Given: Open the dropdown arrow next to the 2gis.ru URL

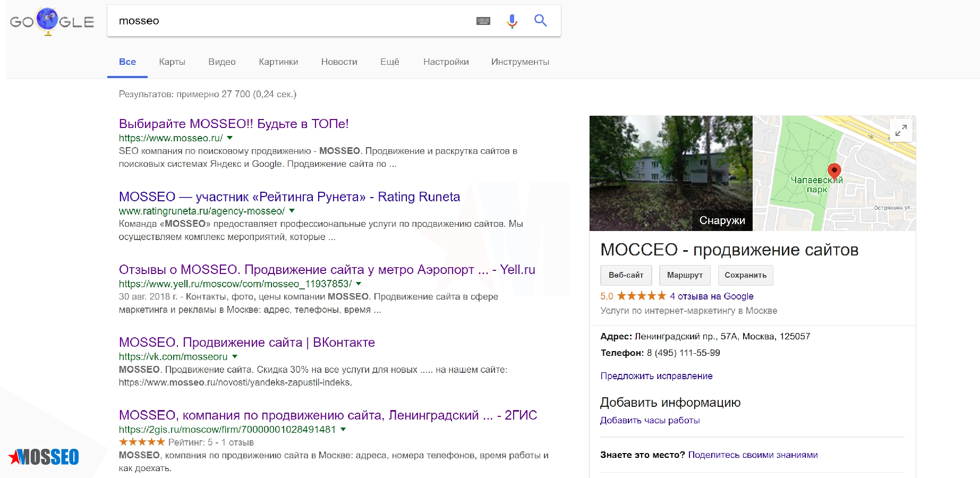Looking at the screenshot, I should (343, 430).
